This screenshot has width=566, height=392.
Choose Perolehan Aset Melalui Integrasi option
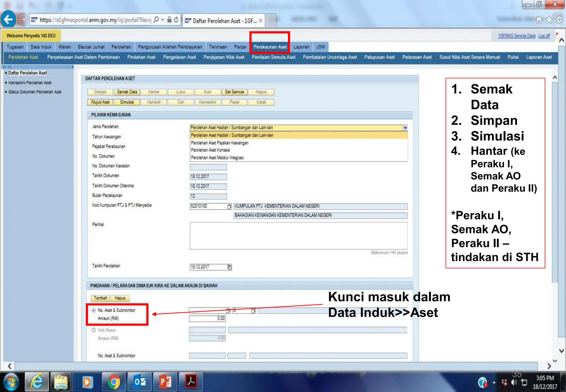217,158
